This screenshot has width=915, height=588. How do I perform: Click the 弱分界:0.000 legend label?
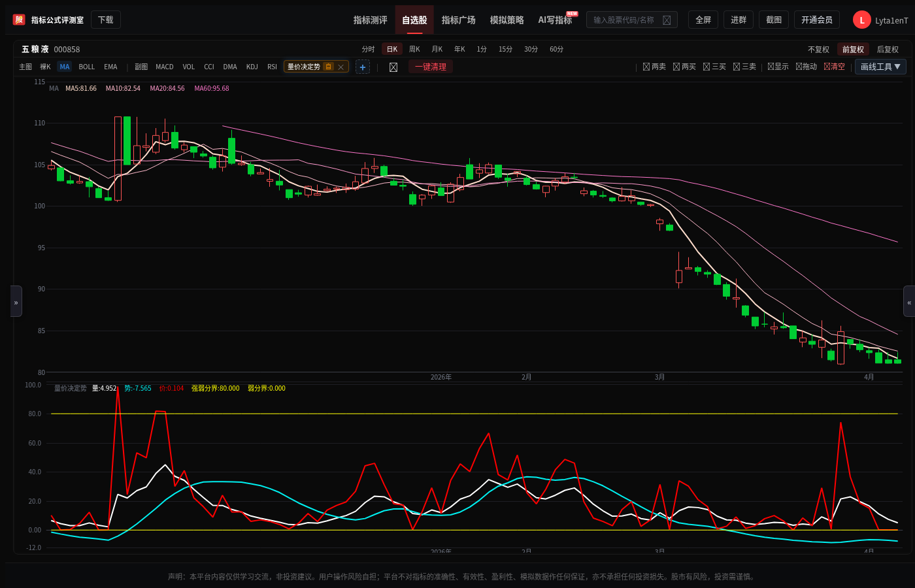click(x=267, y=389)
